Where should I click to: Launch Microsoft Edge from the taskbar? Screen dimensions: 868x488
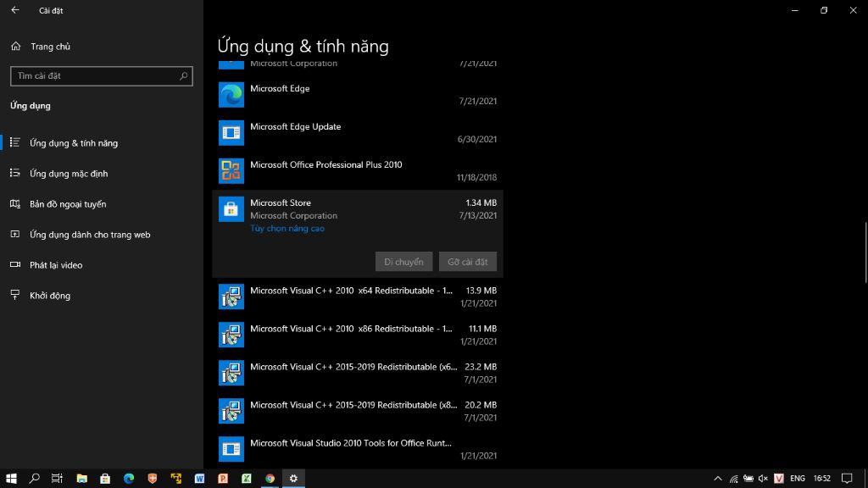pos(129,478)
